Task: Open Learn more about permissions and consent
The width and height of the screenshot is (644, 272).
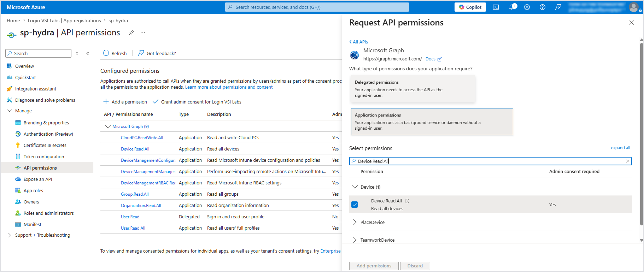Action: (x=229, y=87)
